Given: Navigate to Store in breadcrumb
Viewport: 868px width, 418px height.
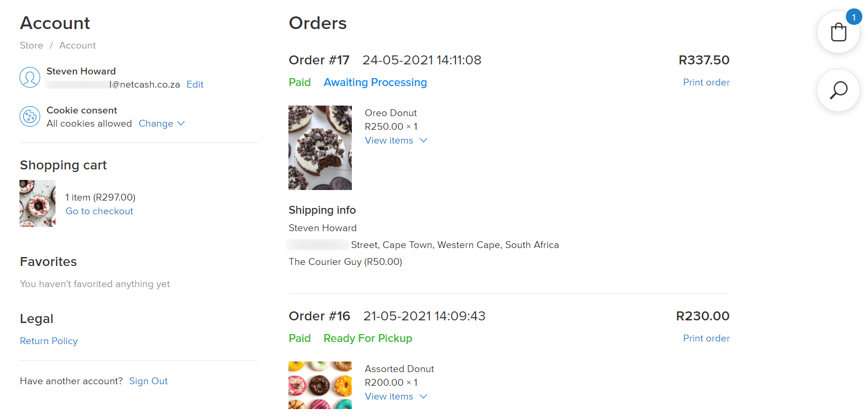Looking at the screenshot, I should pos(32,45).
